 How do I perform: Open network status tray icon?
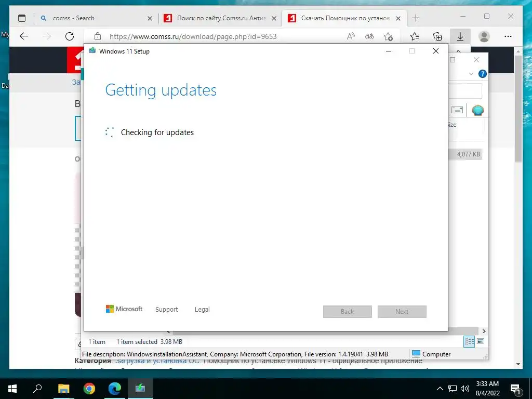click(453, 389)
